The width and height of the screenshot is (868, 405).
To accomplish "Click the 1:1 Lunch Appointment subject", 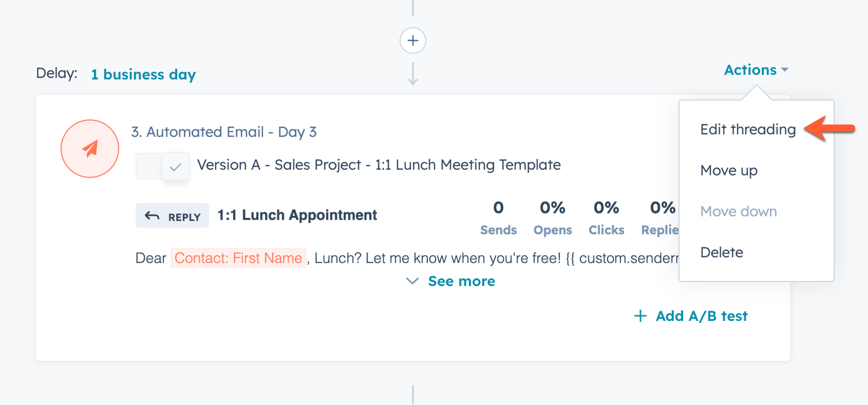I will 297,215.
